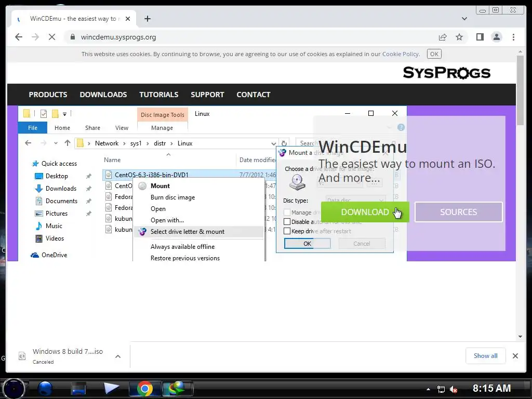Click OK in the Mount dialog
Image resolution: width=532 pixels, height=399 pixels.
pyautogui.click(x=308, y=244)
